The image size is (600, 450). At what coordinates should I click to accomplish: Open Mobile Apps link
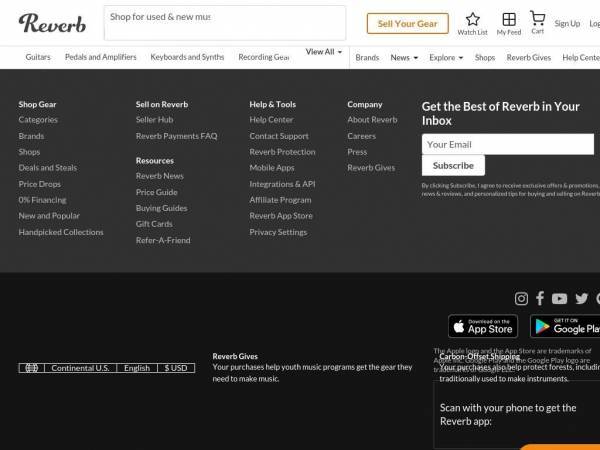[x=272, y=168]
